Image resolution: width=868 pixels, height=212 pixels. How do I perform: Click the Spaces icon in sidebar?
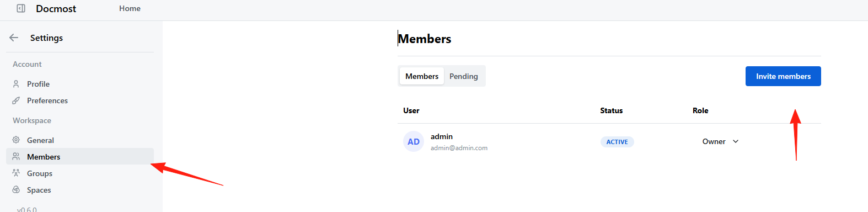(16, 190)
